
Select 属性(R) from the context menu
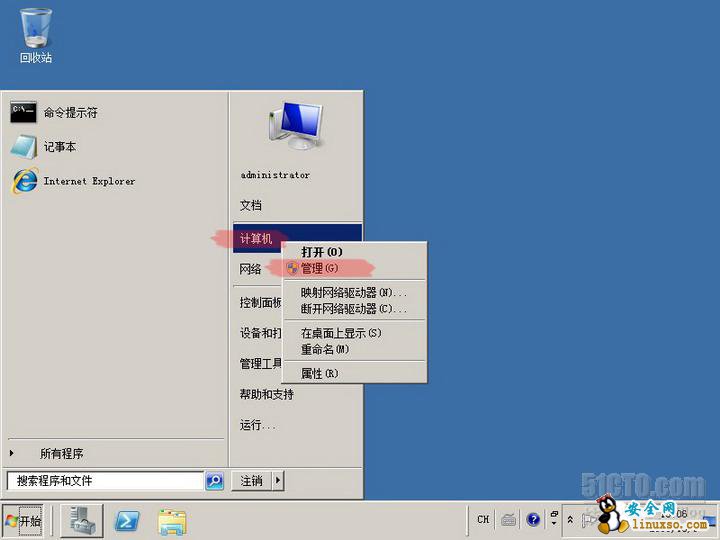(319, 373)
